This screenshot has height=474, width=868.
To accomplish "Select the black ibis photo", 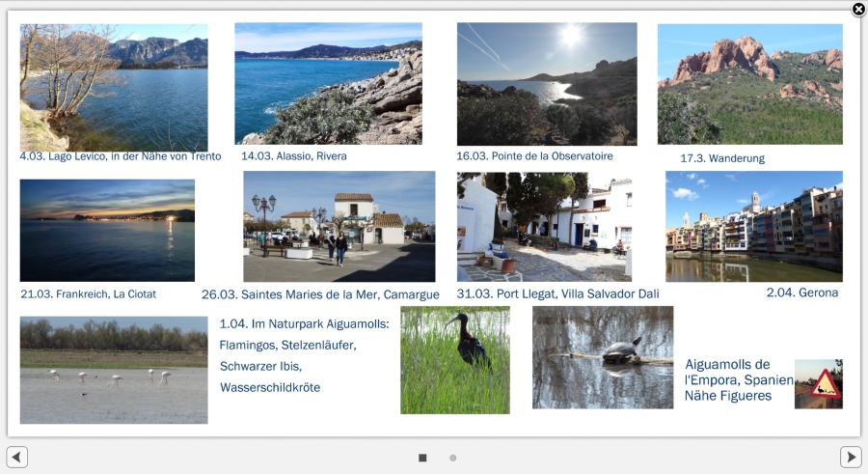I will tap(455, 360).
